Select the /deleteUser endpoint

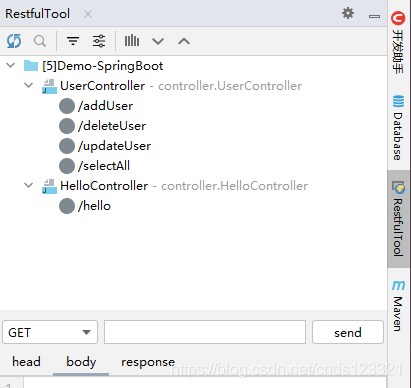point(112,126)
